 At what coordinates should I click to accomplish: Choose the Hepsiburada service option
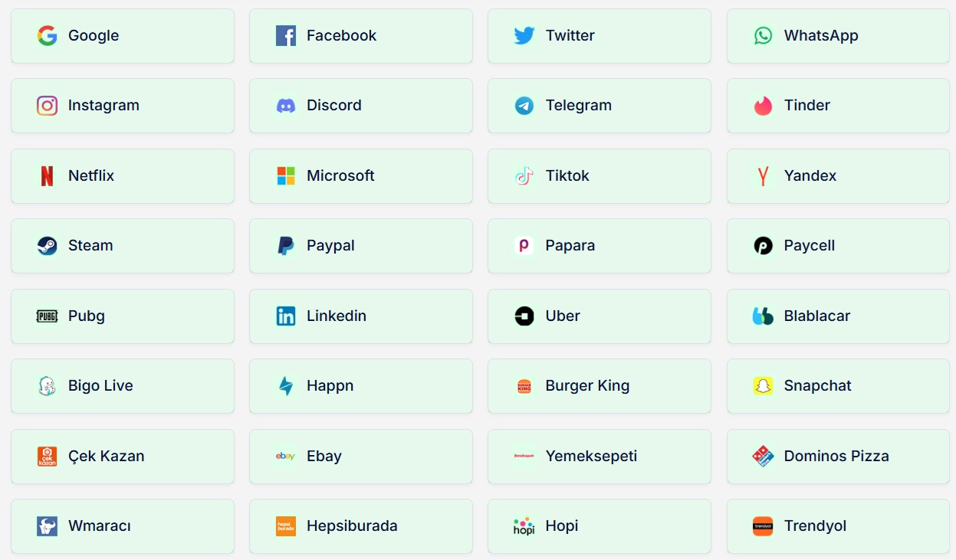point(360,526)
